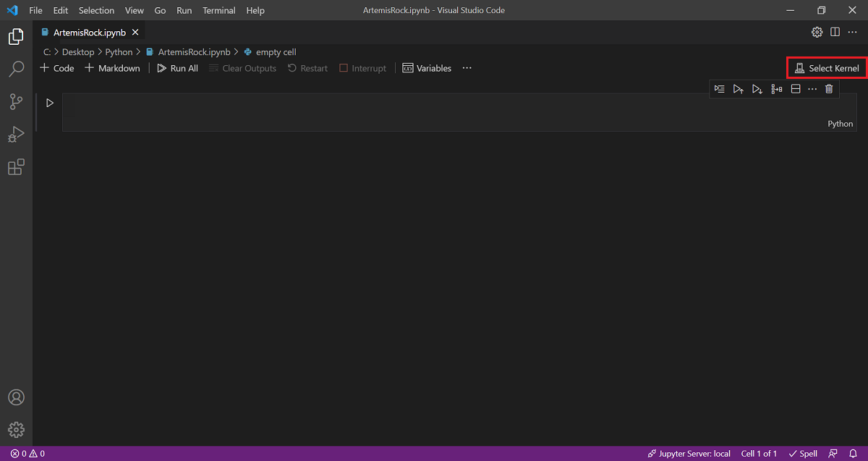The width and height of the screenshot is (868, 461).
Task: Open the Source Control view
Action: click(x=16, y=102)
